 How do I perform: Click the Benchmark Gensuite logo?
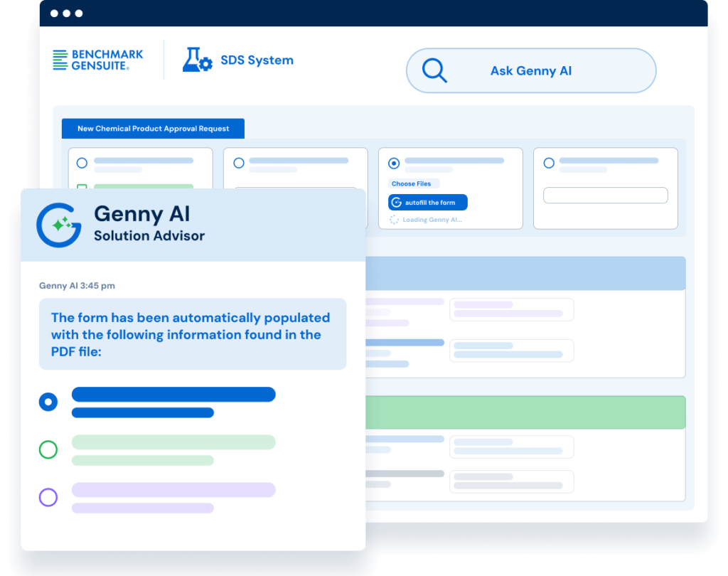point(98,60)
